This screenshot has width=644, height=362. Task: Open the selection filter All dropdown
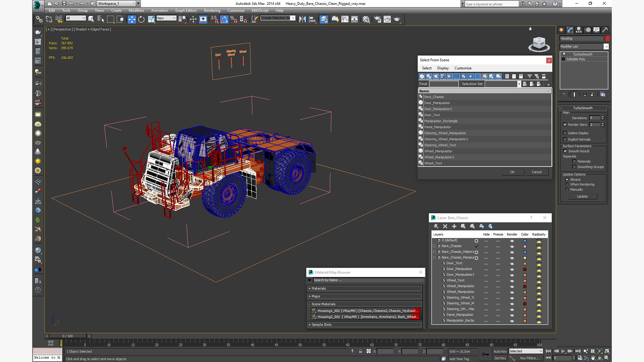point(76,18)
